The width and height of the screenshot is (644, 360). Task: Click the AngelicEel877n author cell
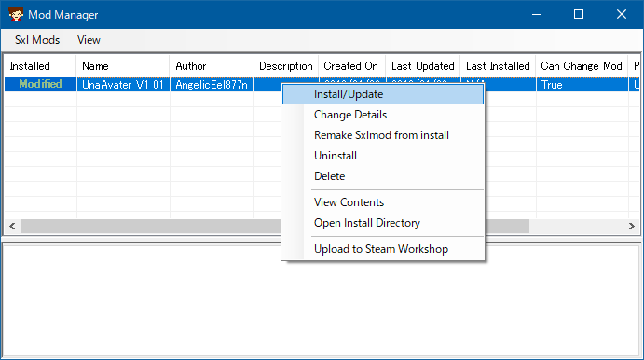point(212,84)
